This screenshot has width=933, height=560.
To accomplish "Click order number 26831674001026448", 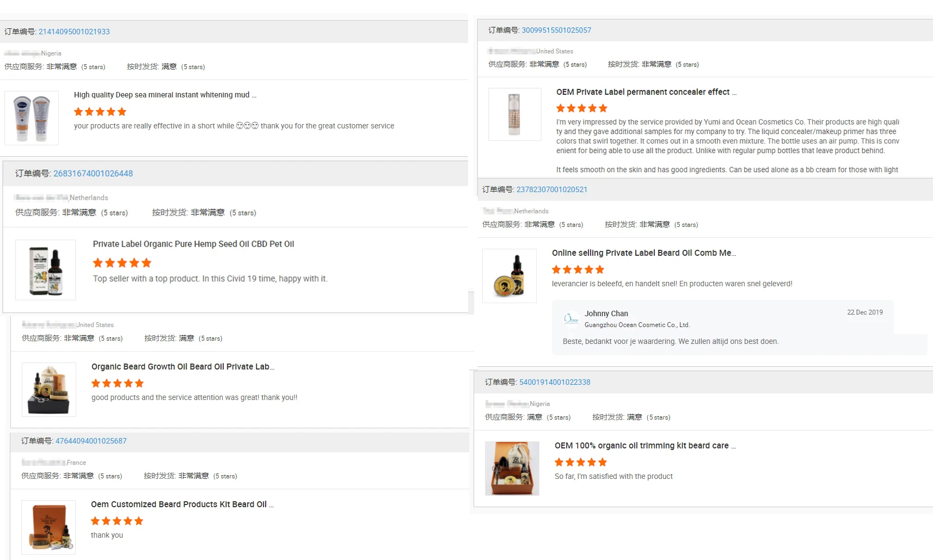I will click(93, 174).
